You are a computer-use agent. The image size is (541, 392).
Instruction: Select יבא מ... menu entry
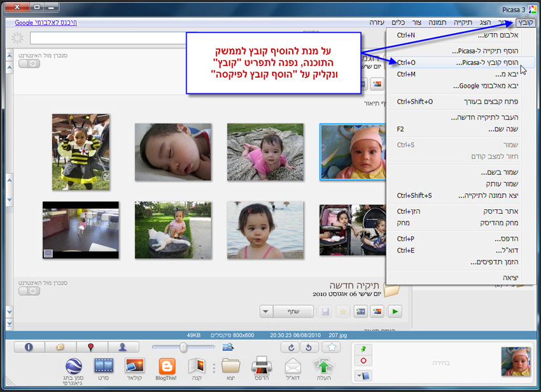(x=460, y=74)
